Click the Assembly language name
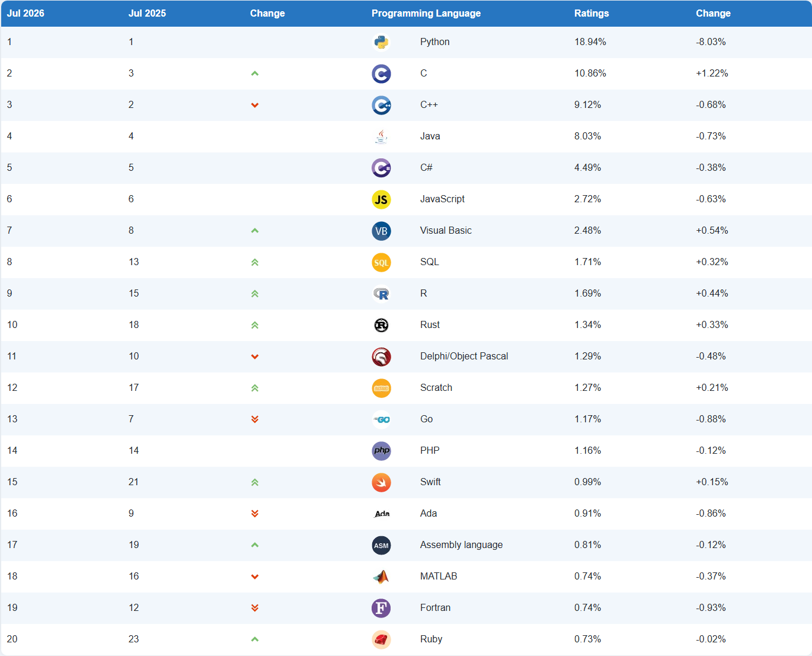The width and height of the screenshot is (812, 656). [x=461, y=544]
